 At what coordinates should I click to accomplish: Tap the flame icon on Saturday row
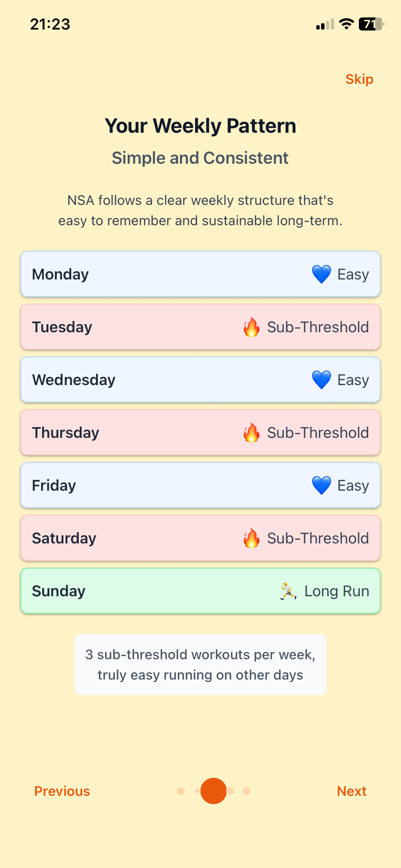click(x=251, y=538)
